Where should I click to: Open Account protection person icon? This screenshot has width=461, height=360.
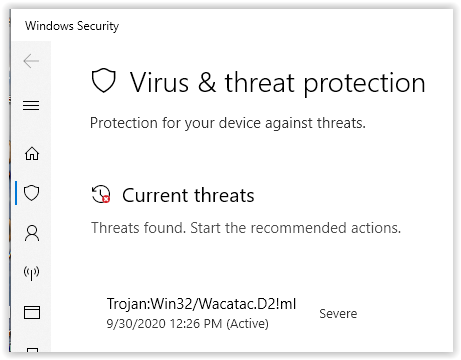coord(32,233)
